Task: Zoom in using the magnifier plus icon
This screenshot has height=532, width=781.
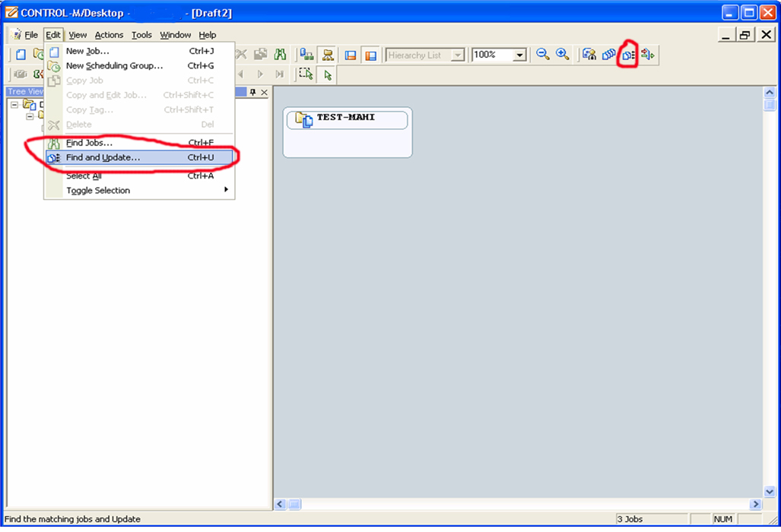Action: click(561, 55)
